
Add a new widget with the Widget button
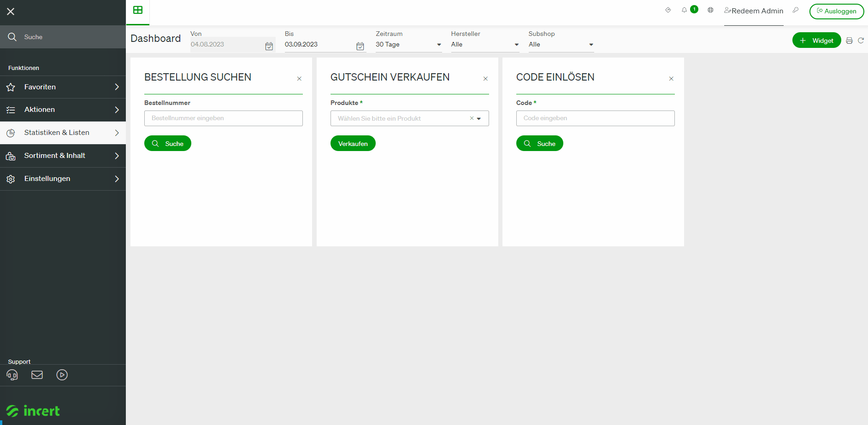[x=816, y=41]
